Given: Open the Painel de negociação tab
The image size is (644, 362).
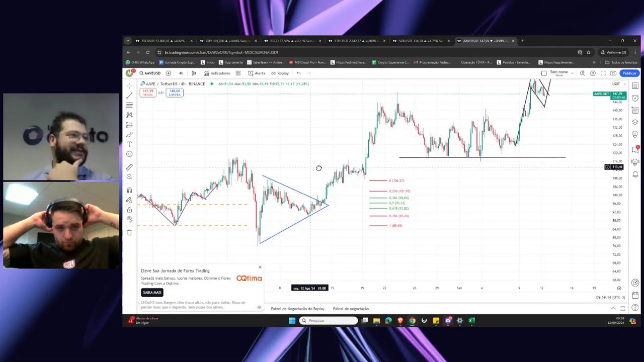Looking at the screenshot, I should 351,309.
